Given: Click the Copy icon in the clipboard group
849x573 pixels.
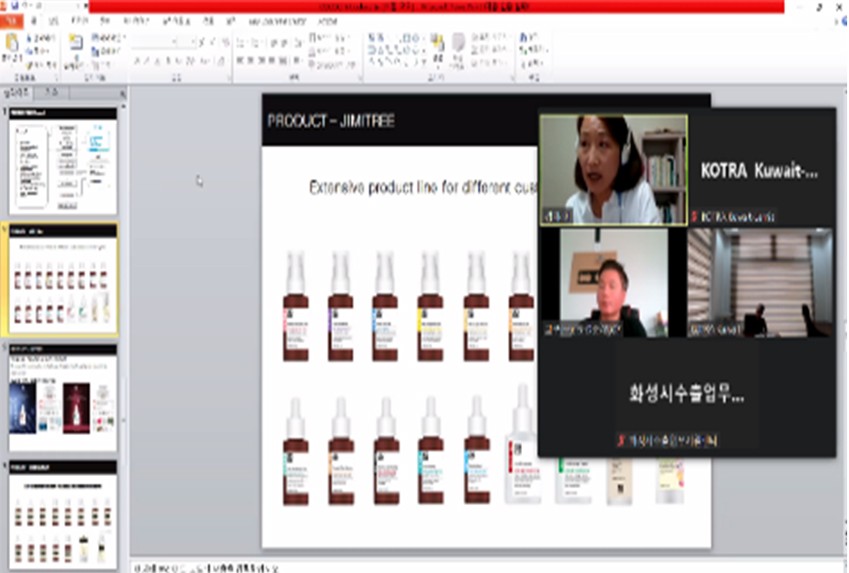Looking at the screenshot, I should point(29,51).
